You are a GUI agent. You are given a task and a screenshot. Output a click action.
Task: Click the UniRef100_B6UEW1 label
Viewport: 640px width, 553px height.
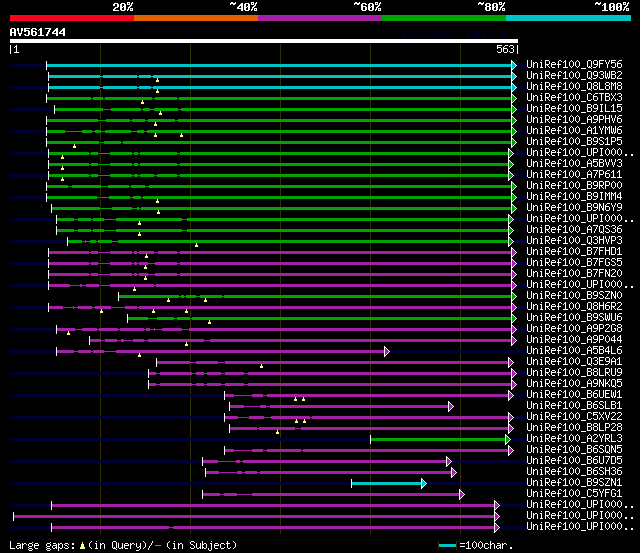coord(574,395)
